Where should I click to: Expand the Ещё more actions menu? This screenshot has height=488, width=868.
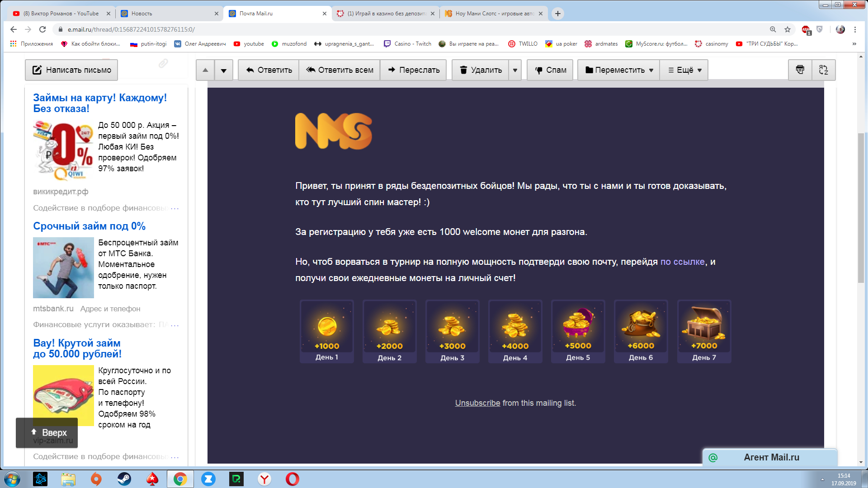684,70
